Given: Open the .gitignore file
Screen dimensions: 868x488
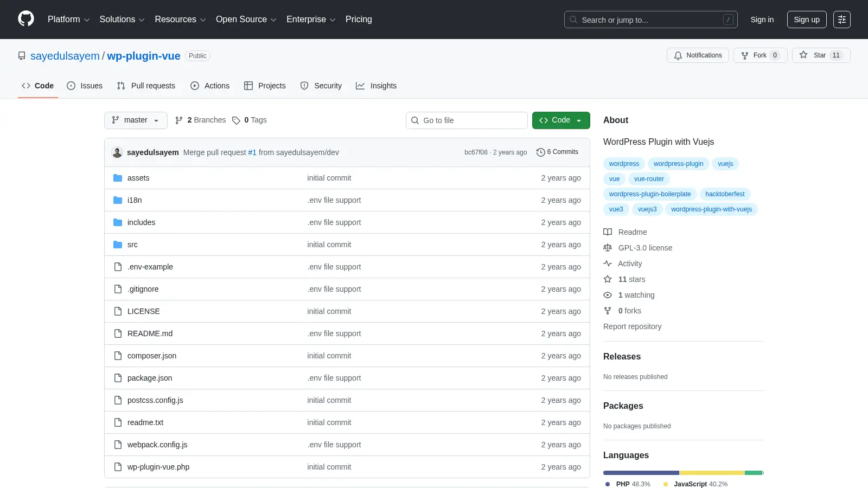Looking at the screenshot, I should 143,289.
